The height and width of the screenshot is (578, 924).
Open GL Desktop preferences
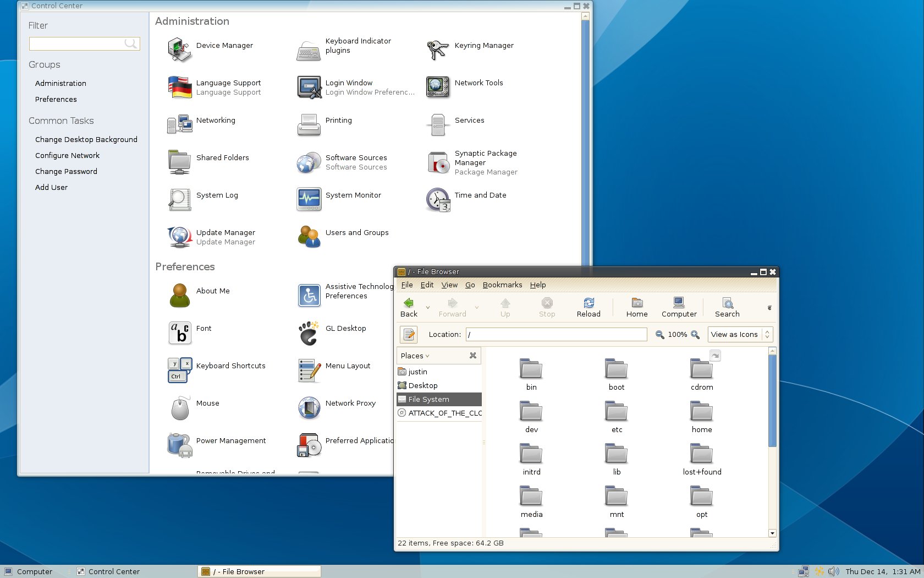[x=332, y=332]
